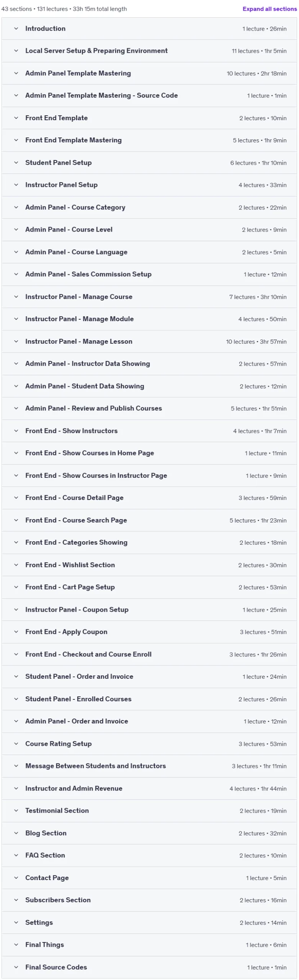Open Front End - Course Search Page section
Image resolution: width=299 pixels, height=980 pixels.
(149, 520)
